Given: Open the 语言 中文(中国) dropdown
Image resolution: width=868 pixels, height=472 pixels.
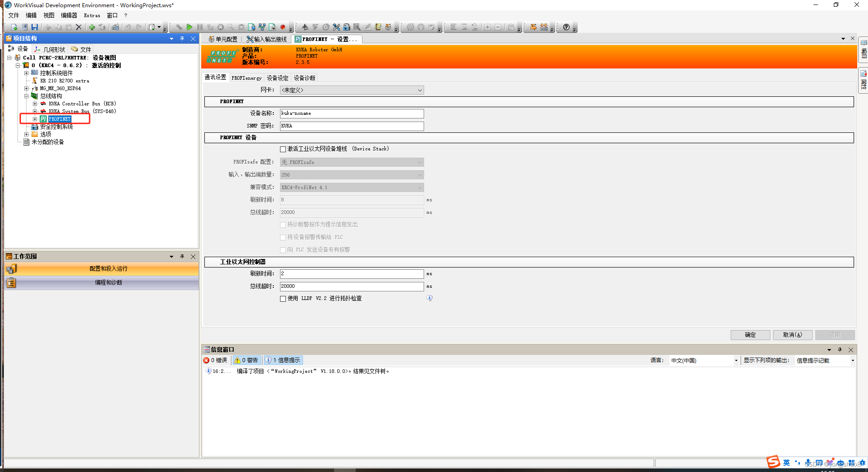Looking at the screenshot, I should click(704, 361).
